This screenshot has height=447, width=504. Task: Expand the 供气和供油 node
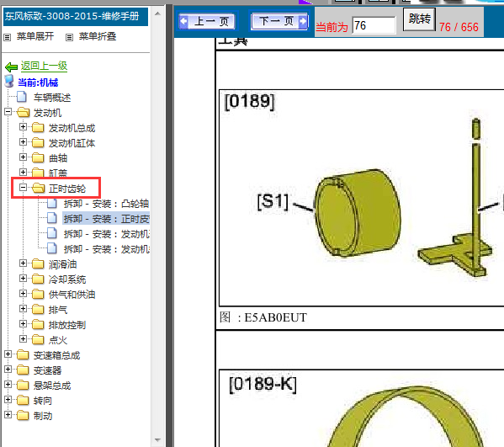(x=23, y=294)
